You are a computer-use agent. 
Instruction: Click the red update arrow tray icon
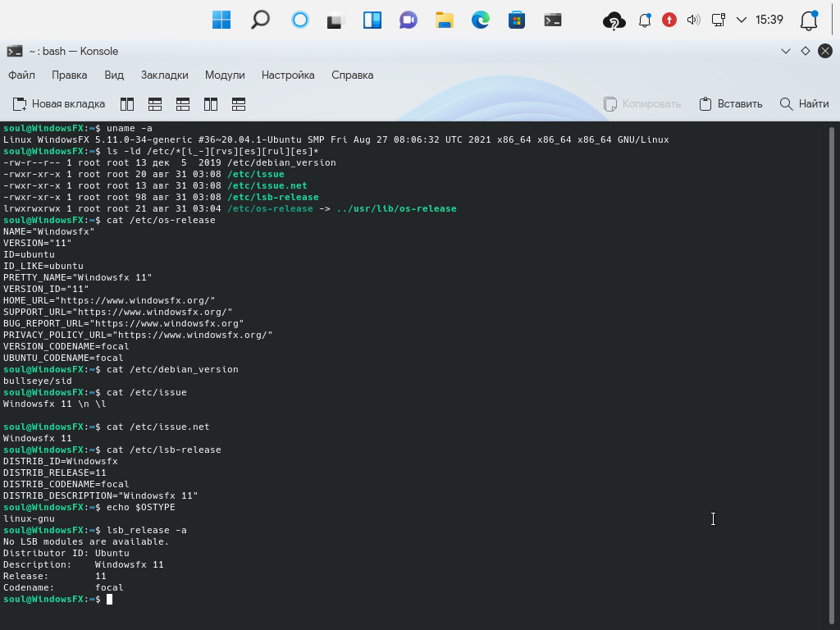pyautogui.click(x=669, y=20)
